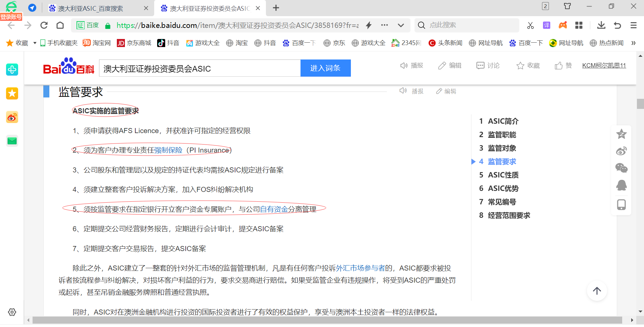The height and width of the screenshot is (327, 644).
Task: Toggle the 赞 thumbs-up like button
Action: coord(563,66)
